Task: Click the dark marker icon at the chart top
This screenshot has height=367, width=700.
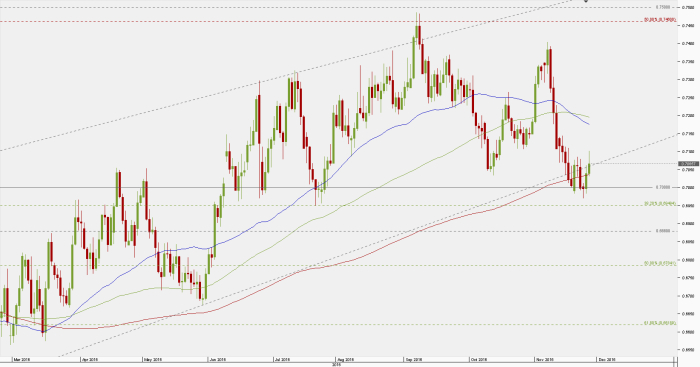Action: coord(586,1)
